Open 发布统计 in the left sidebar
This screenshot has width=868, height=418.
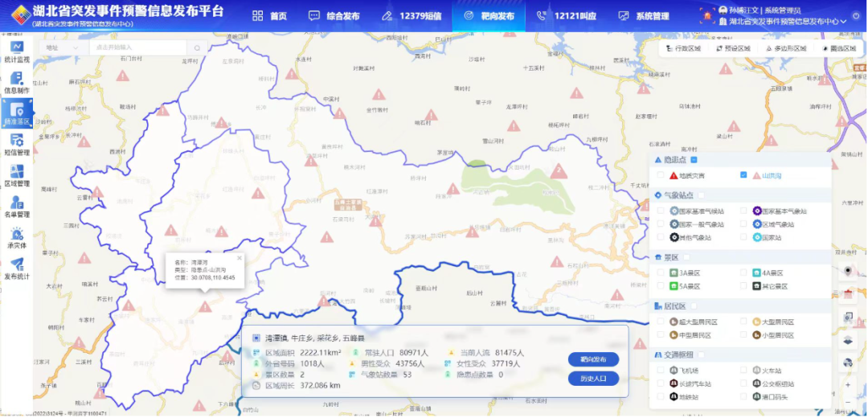16,269
